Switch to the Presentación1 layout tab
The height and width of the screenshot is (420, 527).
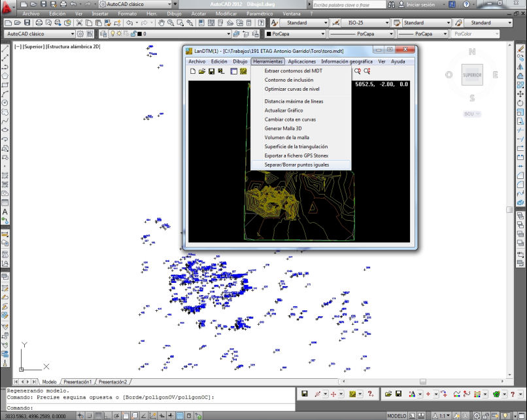(x=77, y=382)
